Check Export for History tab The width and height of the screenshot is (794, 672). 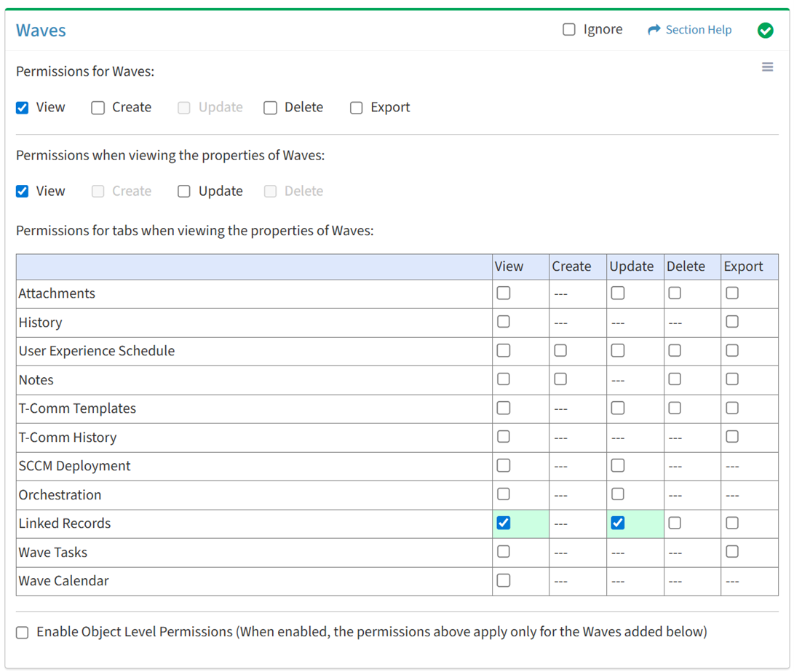pos(732,322)
